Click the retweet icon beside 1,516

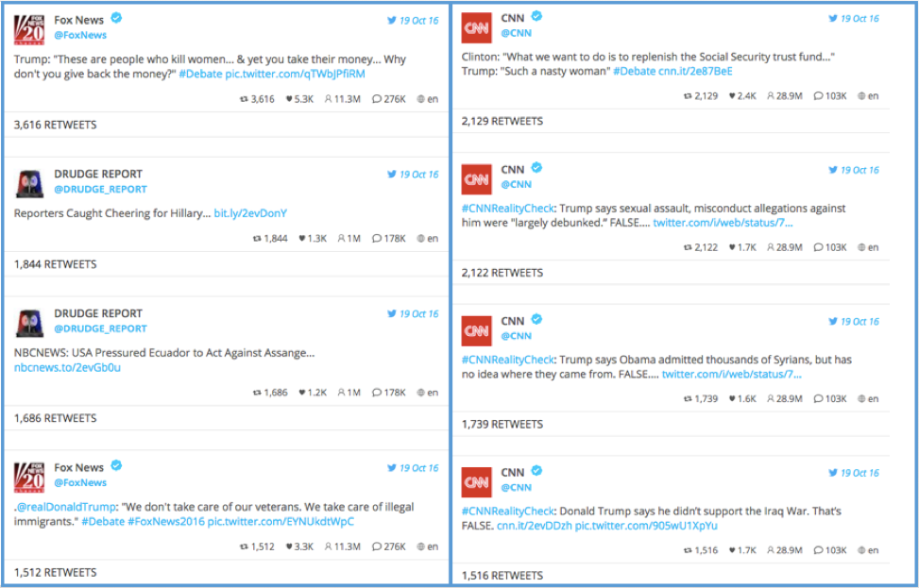(688, 550)
